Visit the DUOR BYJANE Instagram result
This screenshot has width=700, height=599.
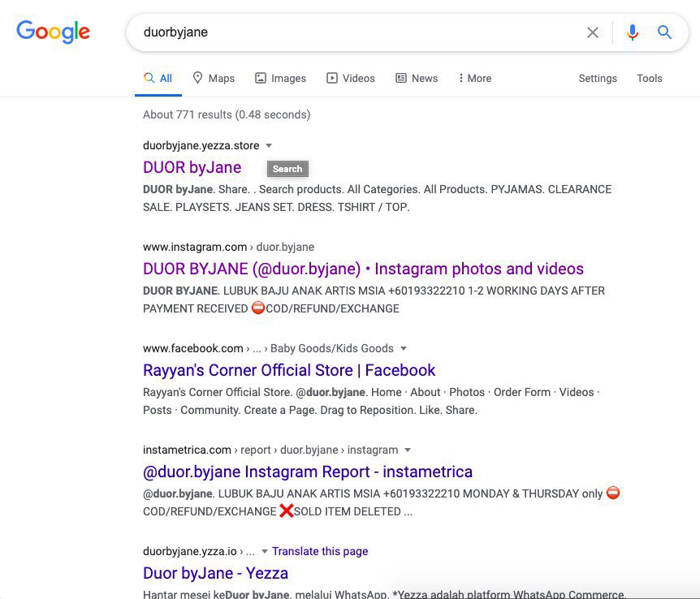[363, 269]
